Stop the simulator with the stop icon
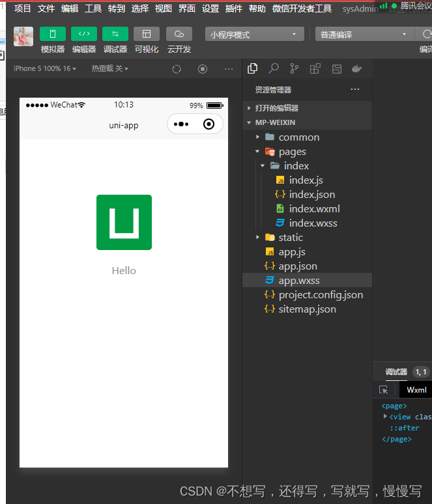The width and height of the screenshot is (432, 504). [x=203, y=69]
